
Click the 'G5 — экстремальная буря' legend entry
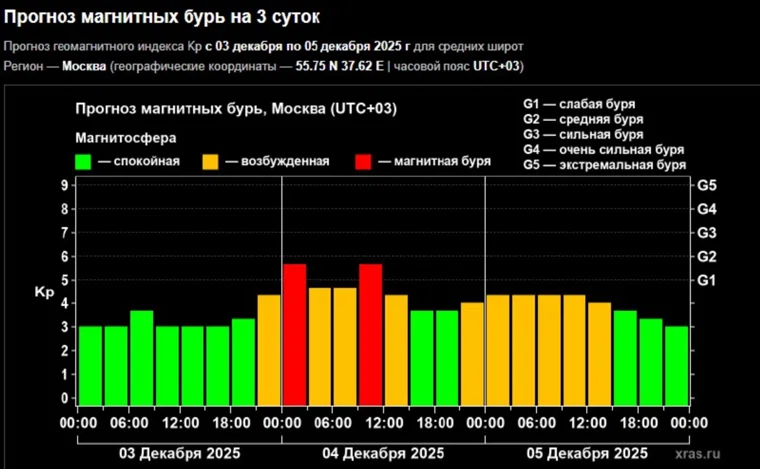(604, 165)
